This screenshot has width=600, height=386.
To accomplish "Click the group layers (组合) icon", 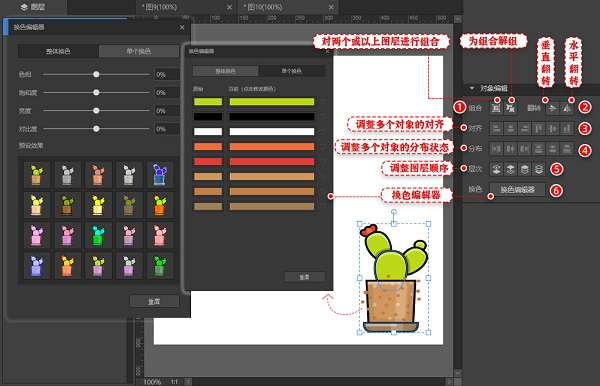I will (x=496, y=109).
